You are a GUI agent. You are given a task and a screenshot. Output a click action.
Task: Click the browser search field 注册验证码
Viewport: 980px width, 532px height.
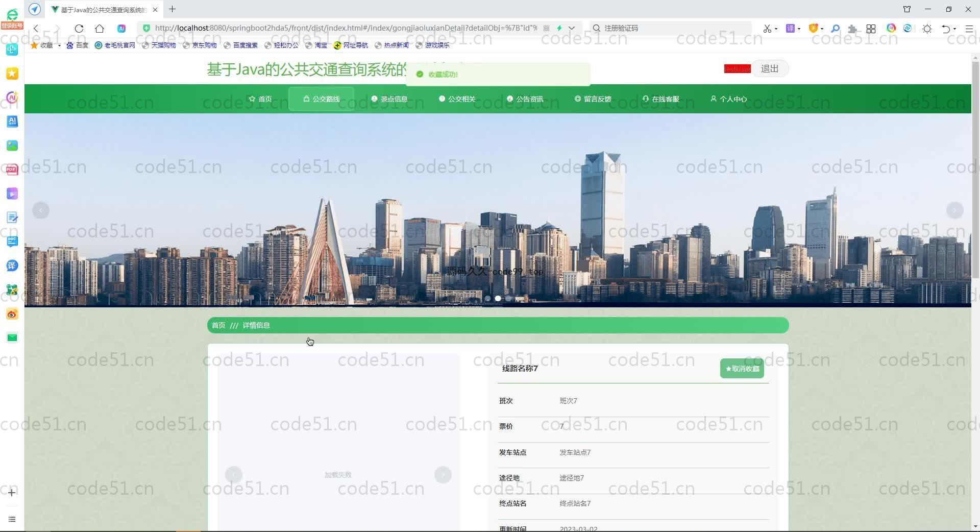tap(671, 28)
